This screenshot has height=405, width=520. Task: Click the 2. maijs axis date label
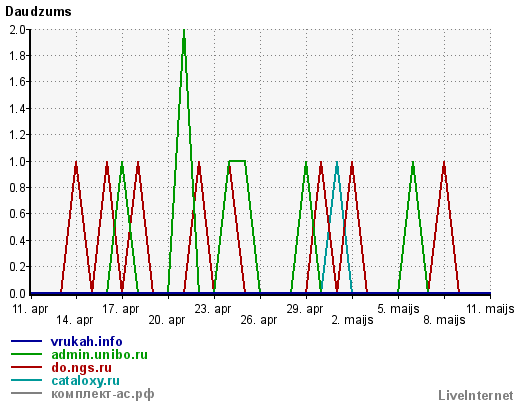[x=352, y=320]
